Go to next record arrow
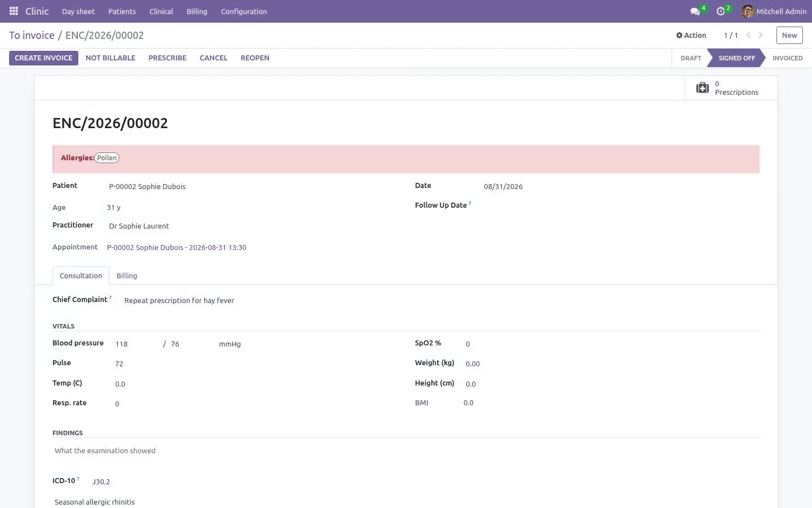 tap(761, 35)
